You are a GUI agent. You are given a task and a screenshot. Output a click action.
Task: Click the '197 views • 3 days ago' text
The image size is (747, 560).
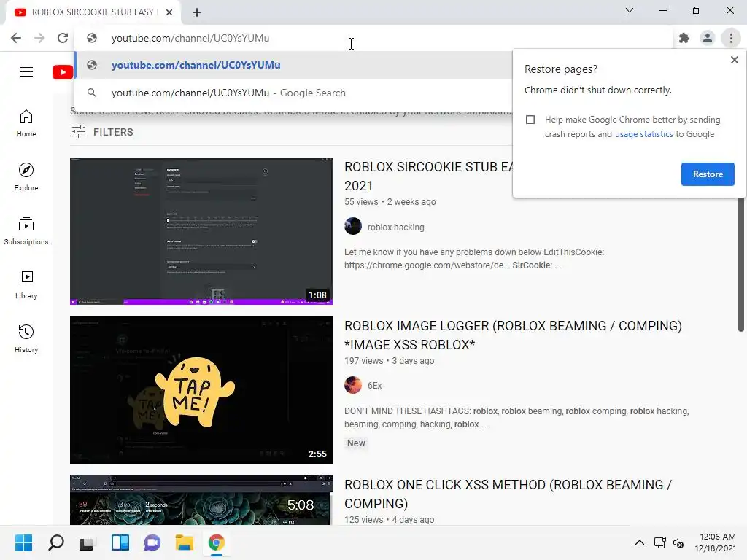(x=390, y=361)
